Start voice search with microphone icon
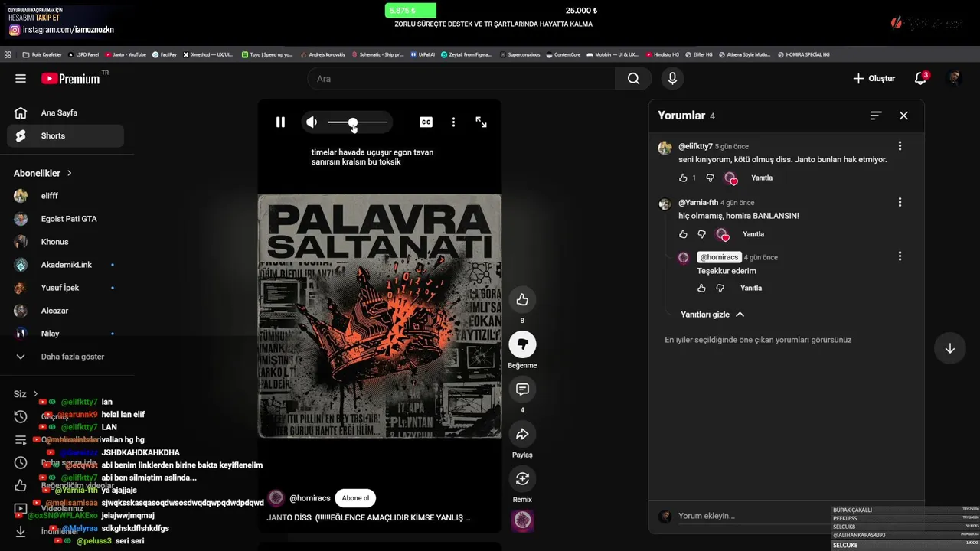Viewport: 980px width, 551px height. (x=672, y=79)
